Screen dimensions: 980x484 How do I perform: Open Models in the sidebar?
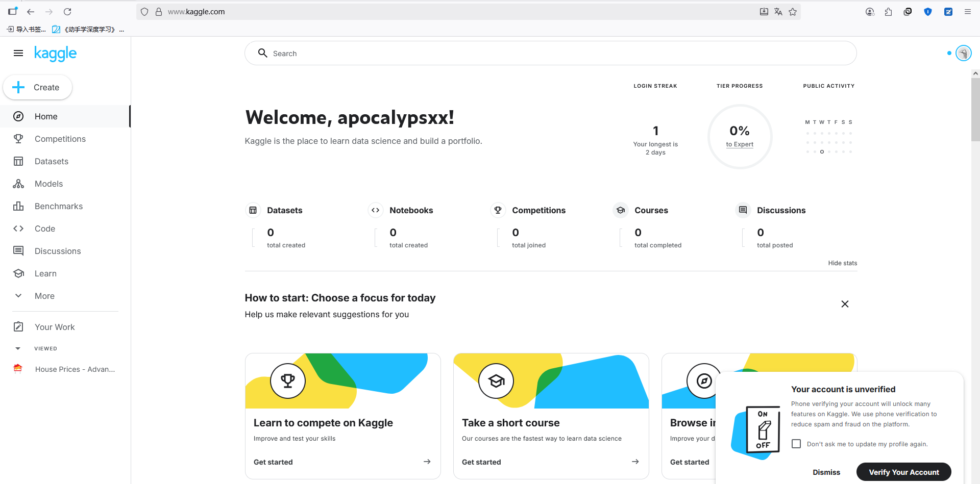[x=65, y=184]
